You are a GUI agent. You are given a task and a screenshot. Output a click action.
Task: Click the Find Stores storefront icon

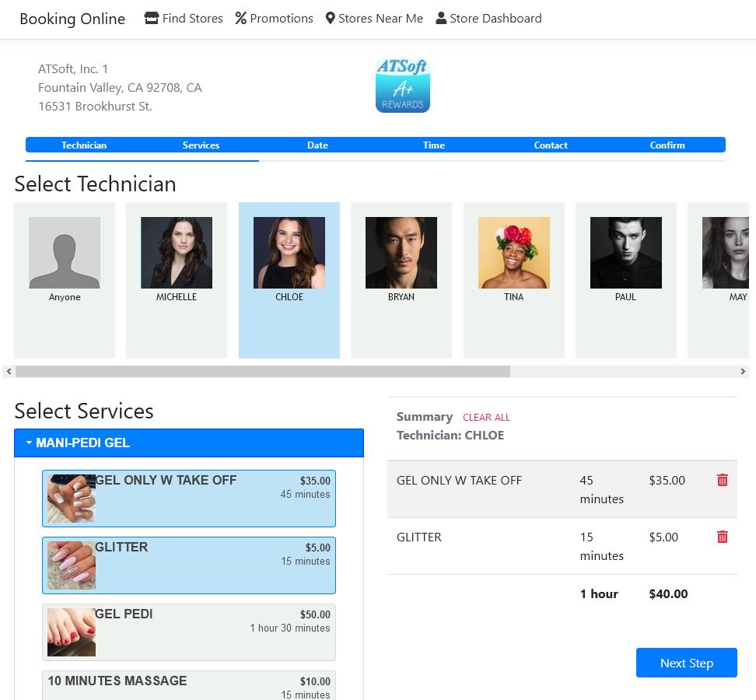coord(152,19)
